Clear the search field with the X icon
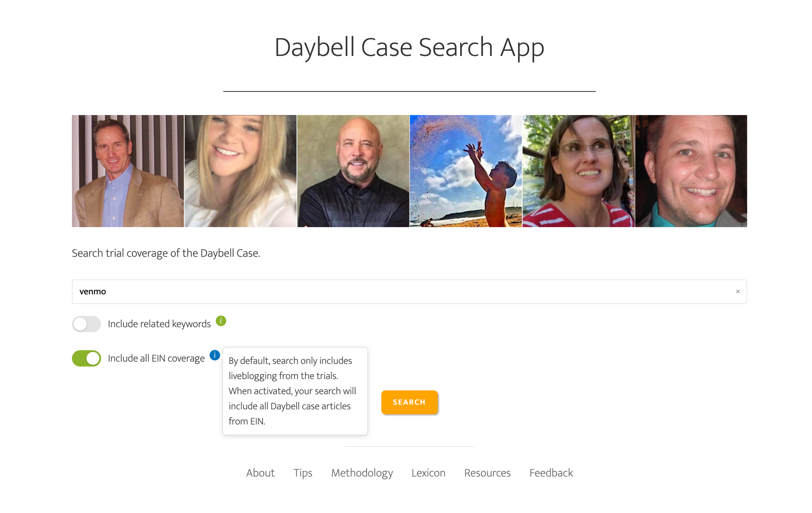This screenshot has height=513, width=812. click(738, 292)
